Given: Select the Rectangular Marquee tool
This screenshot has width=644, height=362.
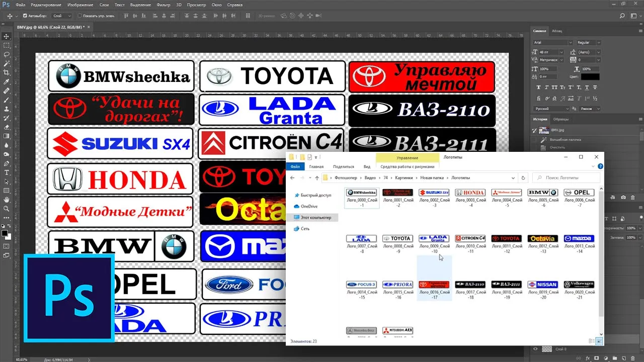Looking at the screenshot, I should [7, 45].
